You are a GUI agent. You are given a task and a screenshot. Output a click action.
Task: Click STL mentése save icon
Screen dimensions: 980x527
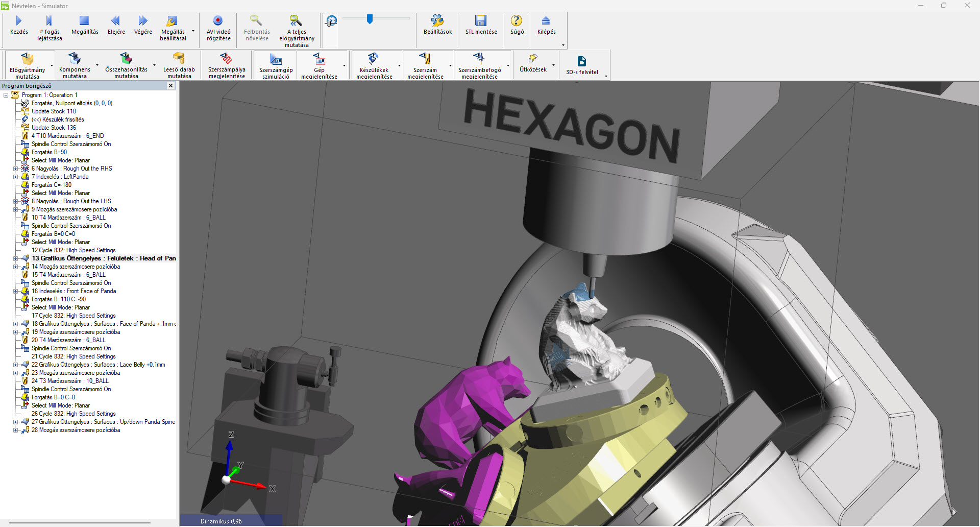(x=481, y=20)
